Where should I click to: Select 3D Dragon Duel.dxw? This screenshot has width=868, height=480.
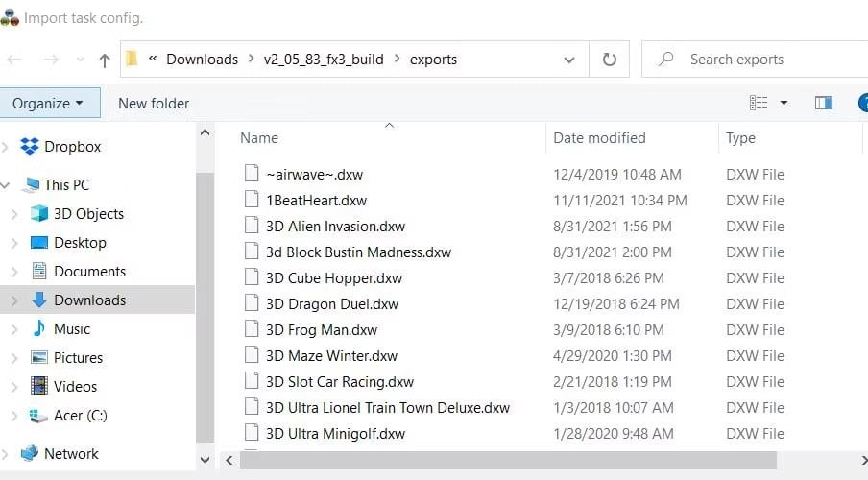[x=332, y=304]
